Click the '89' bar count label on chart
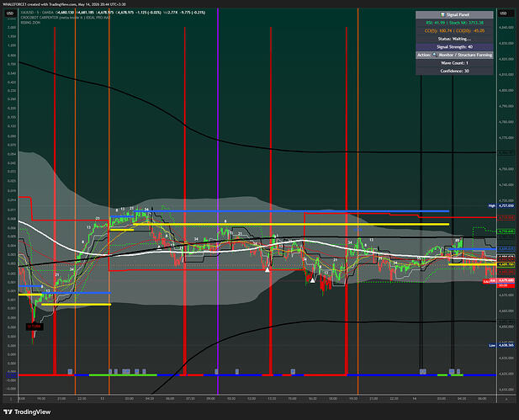The image size is (519, 420). pyautogui.click(x=457, y=241)
